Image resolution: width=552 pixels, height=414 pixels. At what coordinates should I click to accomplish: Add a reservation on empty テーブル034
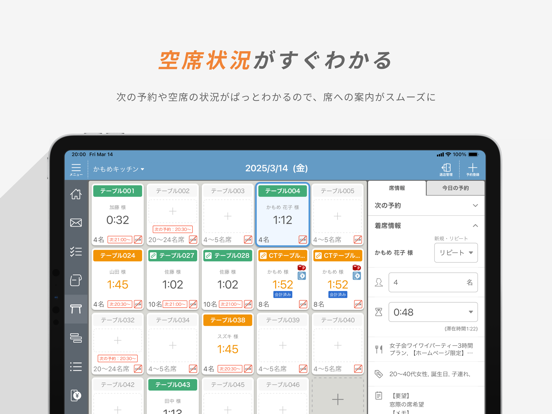click(172, 345)
